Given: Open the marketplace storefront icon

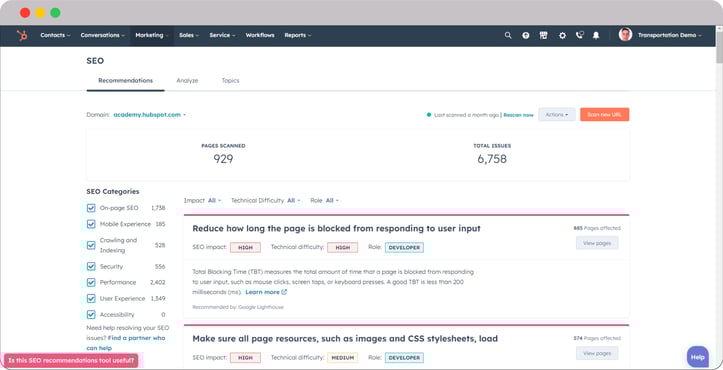Looking at the screenshot, I should 544,36.
